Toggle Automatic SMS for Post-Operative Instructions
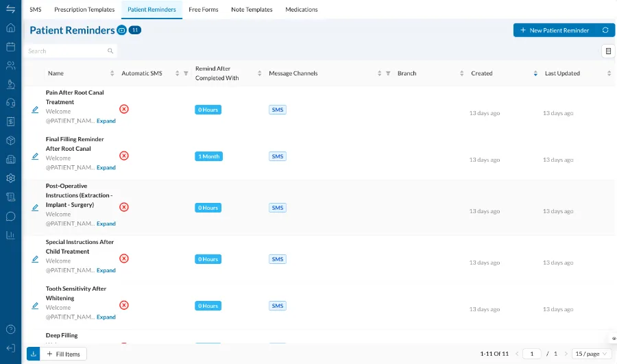The width and height of the screenshot is (617, 364). tap(124, 207)
